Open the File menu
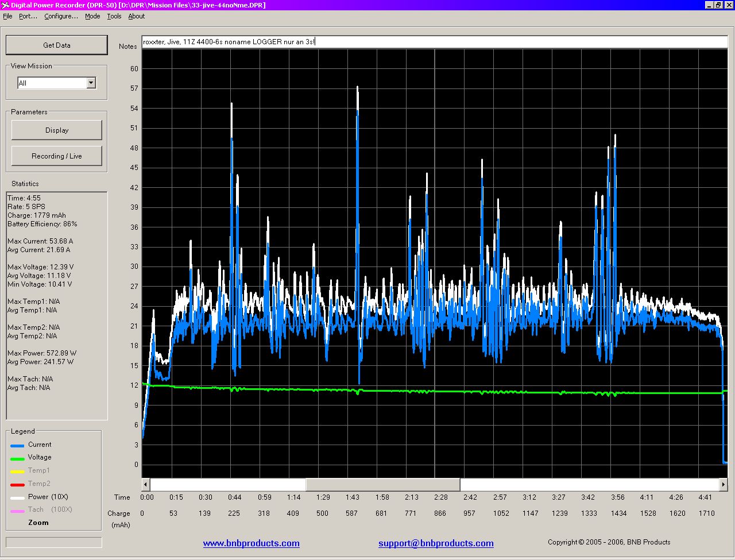This screenshot has width=735, height=560. click(x=7, y=16)
